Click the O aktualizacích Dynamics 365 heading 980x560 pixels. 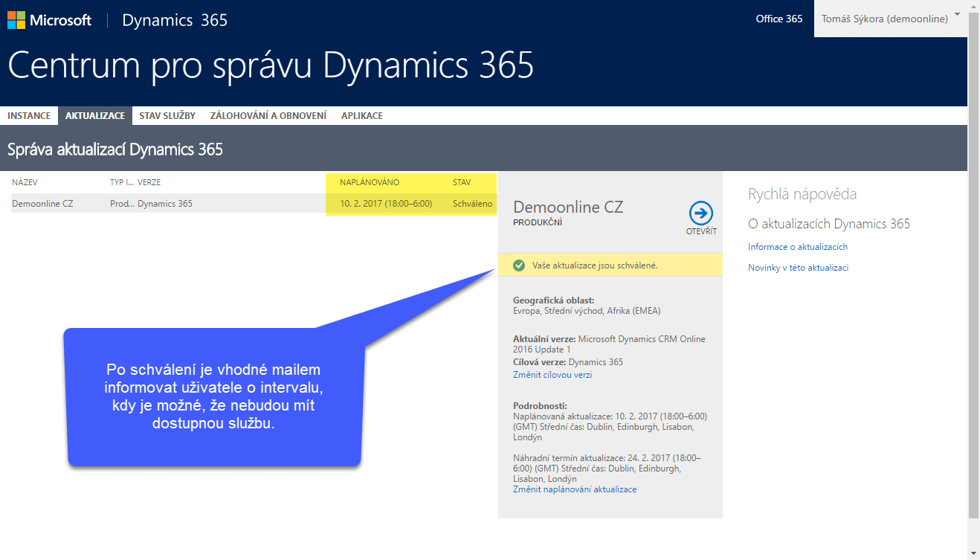click(829, 224)
